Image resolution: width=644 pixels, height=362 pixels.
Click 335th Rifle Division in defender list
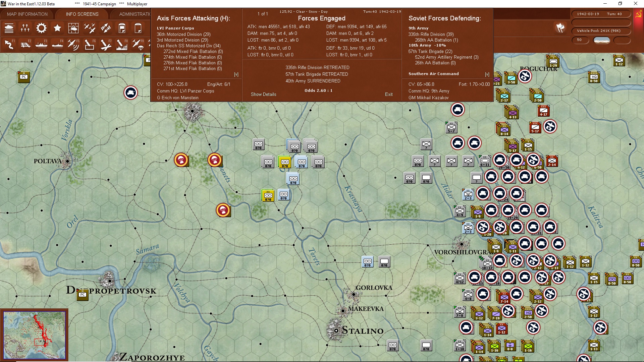(431, 34)
